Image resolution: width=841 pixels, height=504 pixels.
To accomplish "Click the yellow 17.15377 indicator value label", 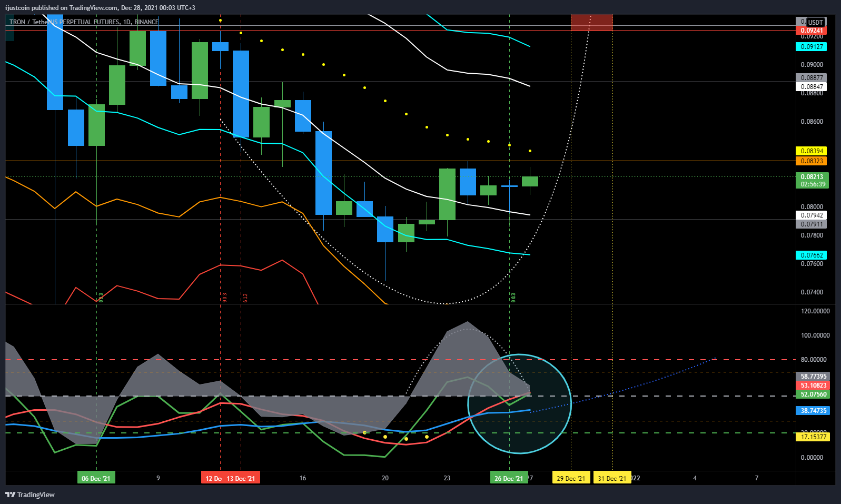I will click(814, 437).
